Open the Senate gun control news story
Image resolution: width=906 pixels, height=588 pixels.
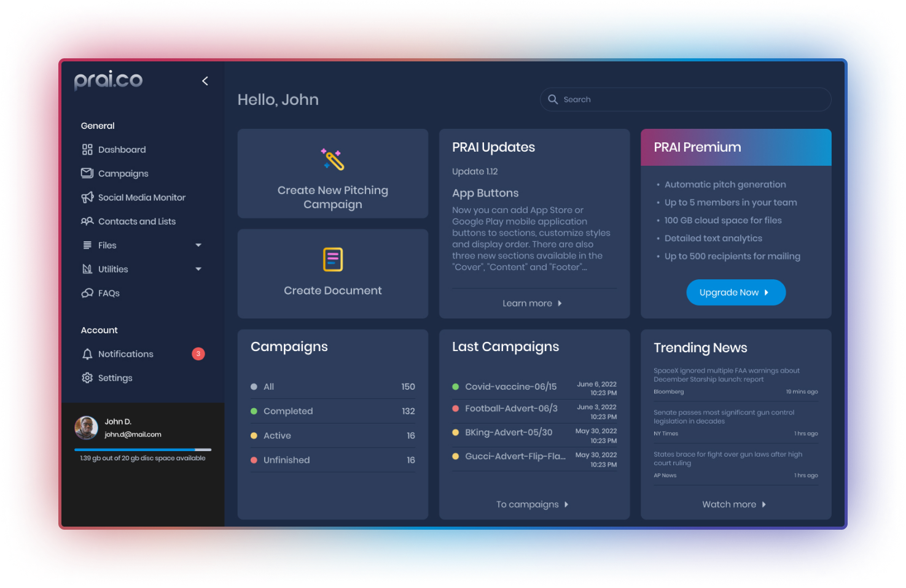point(736,423)
